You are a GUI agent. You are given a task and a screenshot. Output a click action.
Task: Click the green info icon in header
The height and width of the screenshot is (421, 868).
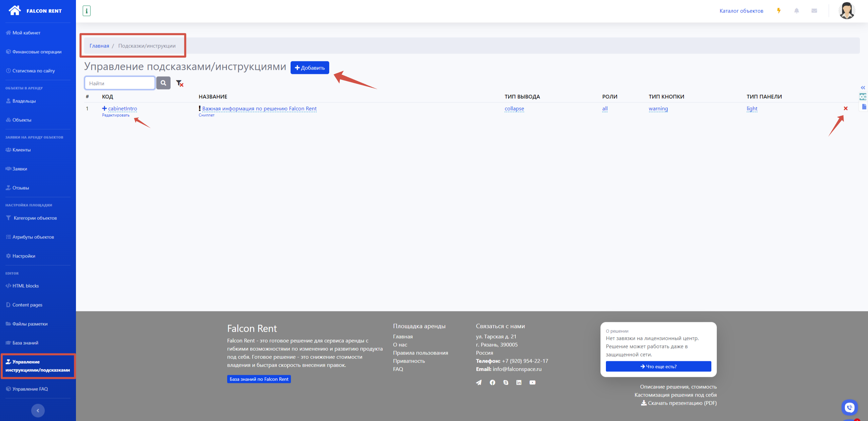(x=86, y=11)
